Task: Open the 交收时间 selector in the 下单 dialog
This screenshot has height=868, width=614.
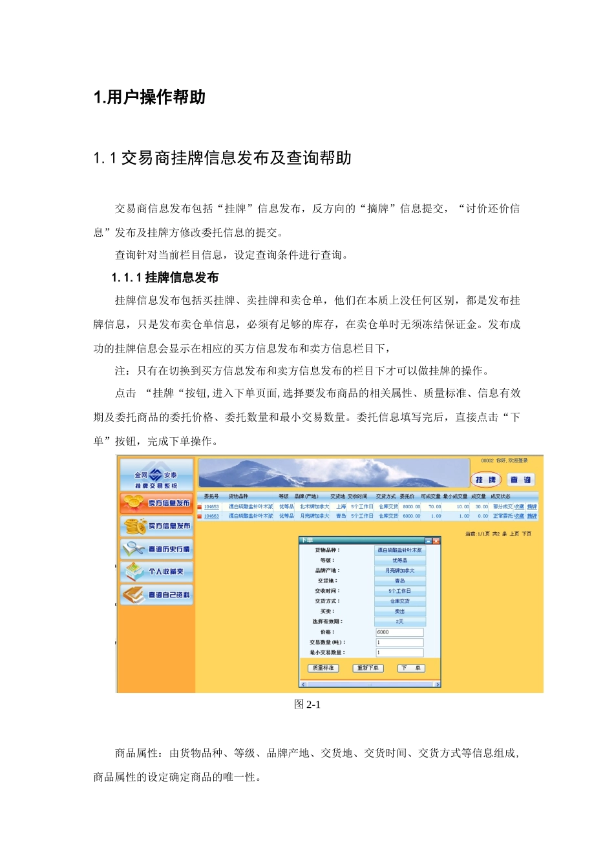Action: 400,591
